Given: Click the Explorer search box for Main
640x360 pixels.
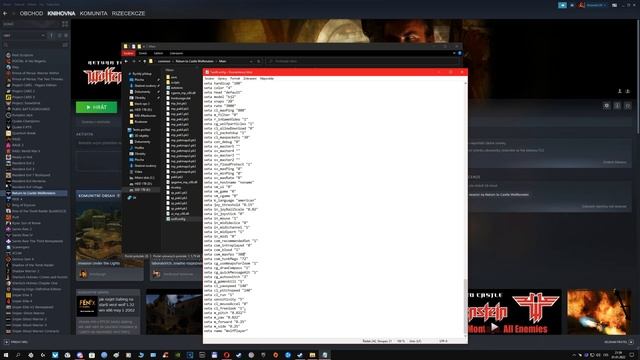Looking at the screenshot, I should [362, 61].
